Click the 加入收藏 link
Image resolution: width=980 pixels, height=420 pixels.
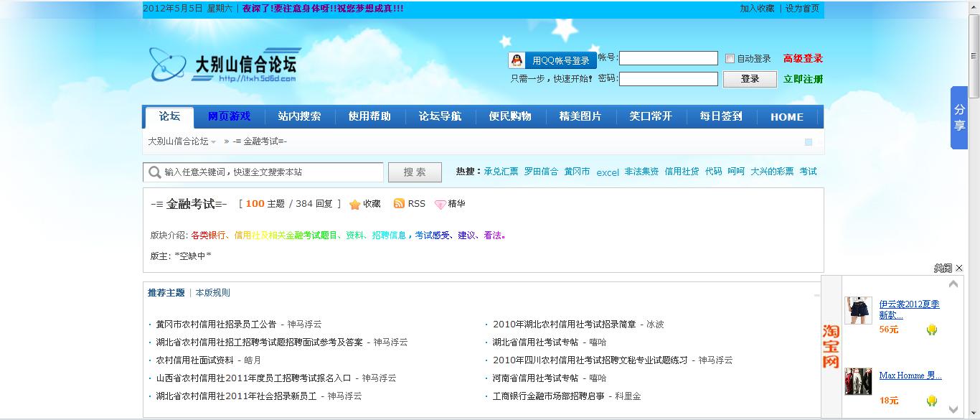(758, 9)
